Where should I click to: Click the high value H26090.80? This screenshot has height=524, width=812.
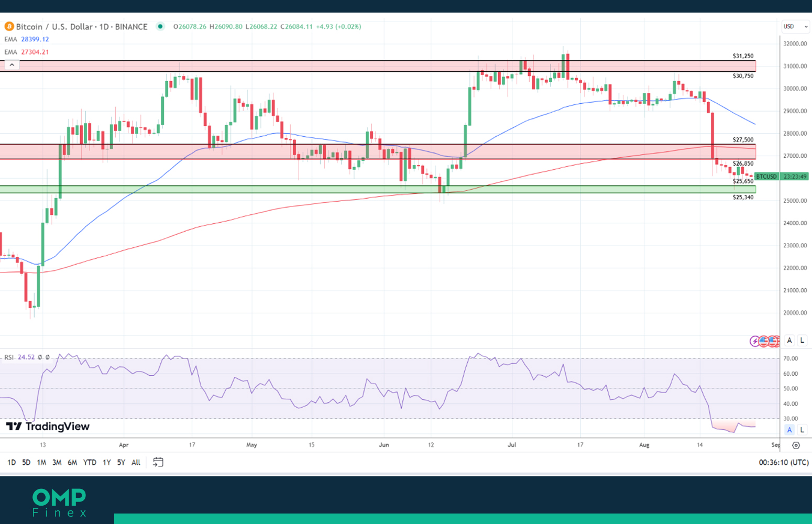(x=226, y=27)
